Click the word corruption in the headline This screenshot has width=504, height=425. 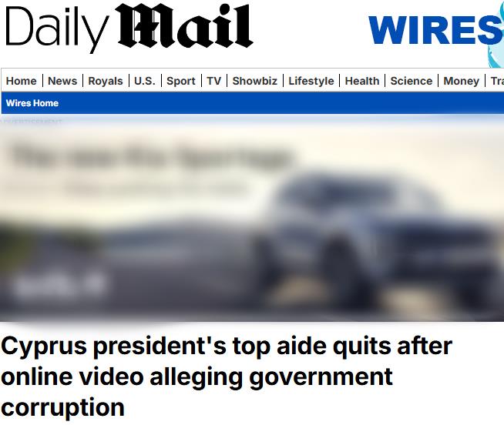[62, 407]
